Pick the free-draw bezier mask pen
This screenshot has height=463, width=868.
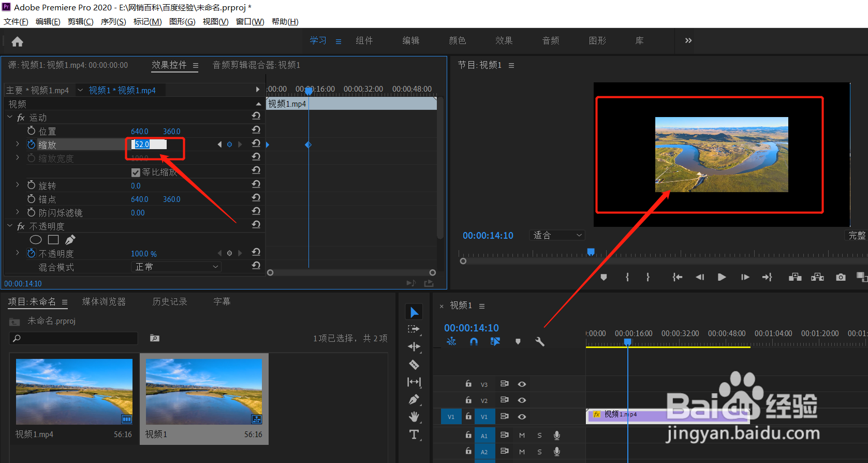click(x=70, y=240)
